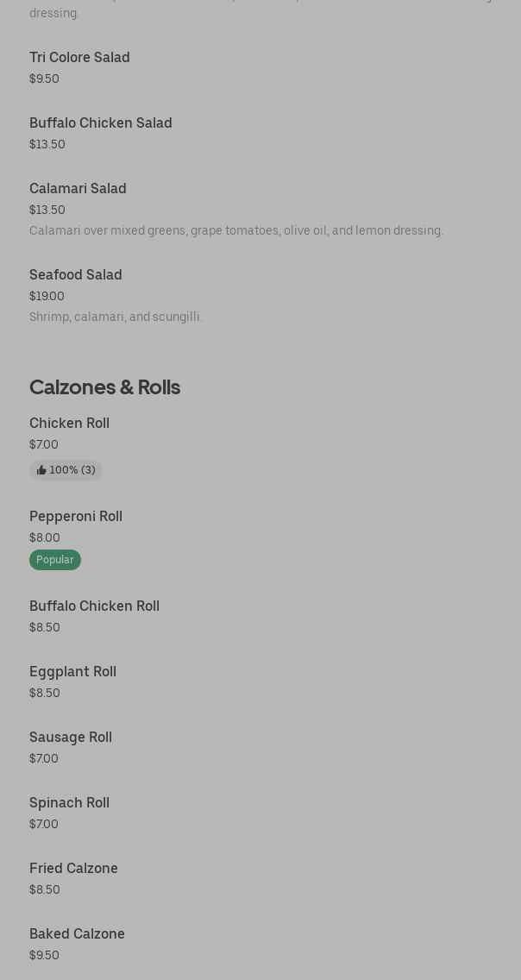Image resolution: width=521 pixels, height=980 pixels.
Task: Pick the Fried Calzone item
Action: pos(73,868)
